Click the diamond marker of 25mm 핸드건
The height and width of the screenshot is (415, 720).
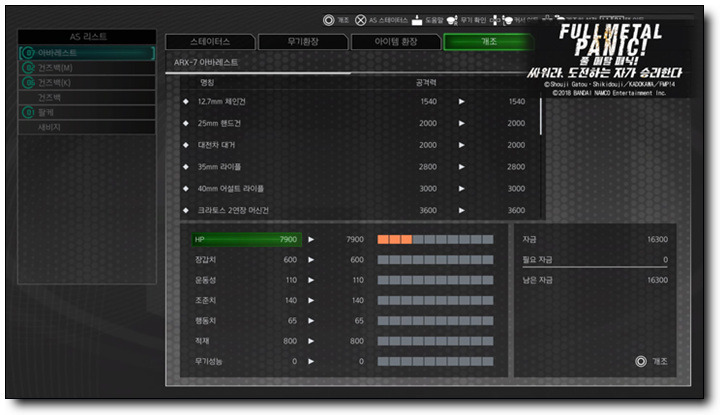coord(186,123)
